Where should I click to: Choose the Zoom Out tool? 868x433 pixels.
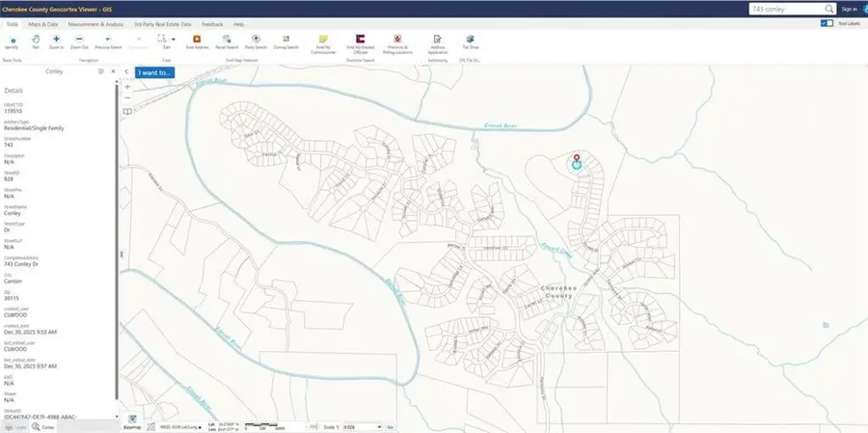coord(79,42)
